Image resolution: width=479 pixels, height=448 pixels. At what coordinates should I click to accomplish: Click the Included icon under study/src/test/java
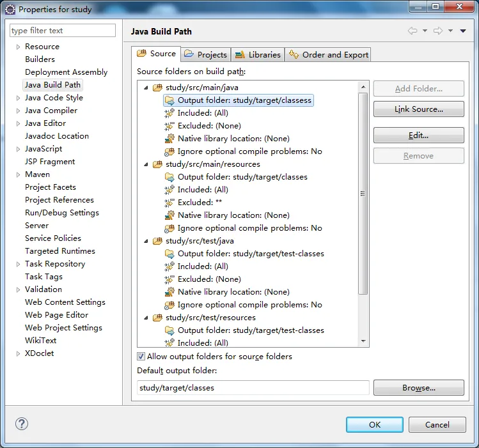[169, 266]
